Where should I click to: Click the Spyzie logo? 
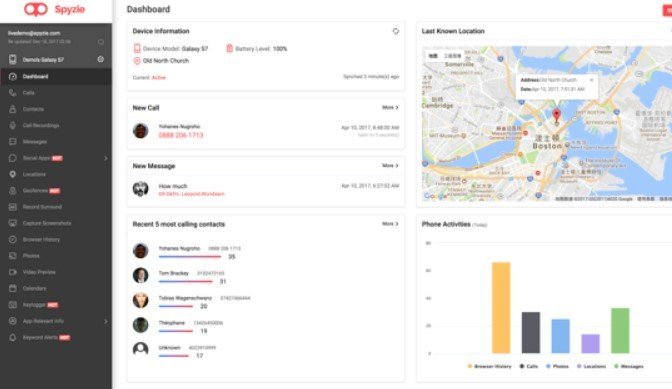[54, 9]
